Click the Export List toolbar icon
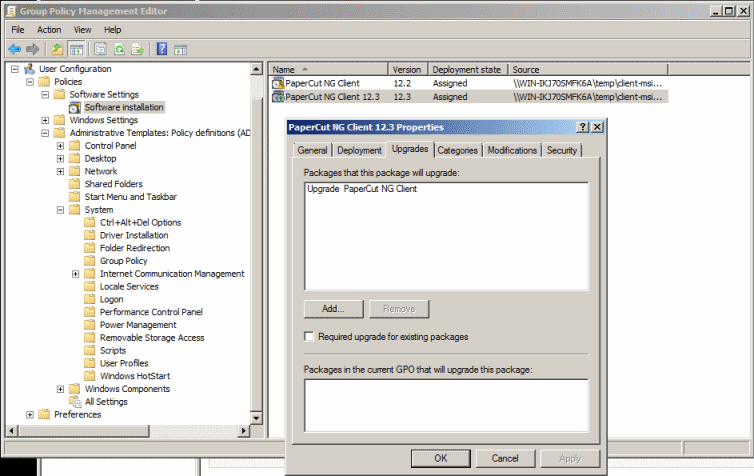754x476 pixels. pos(138,49)
